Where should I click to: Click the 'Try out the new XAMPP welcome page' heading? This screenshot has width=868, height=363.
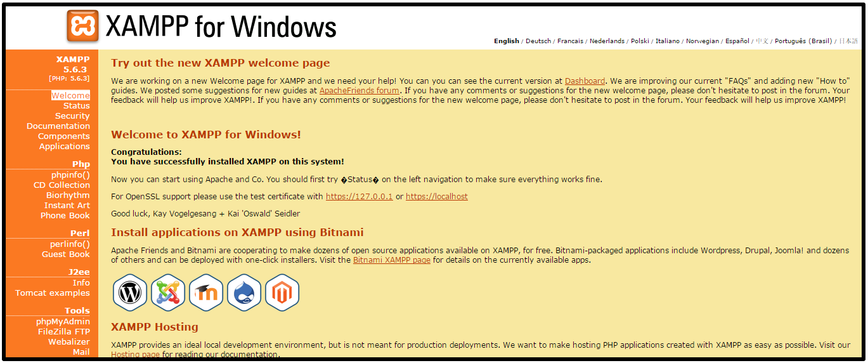click(x=221, y=63)
